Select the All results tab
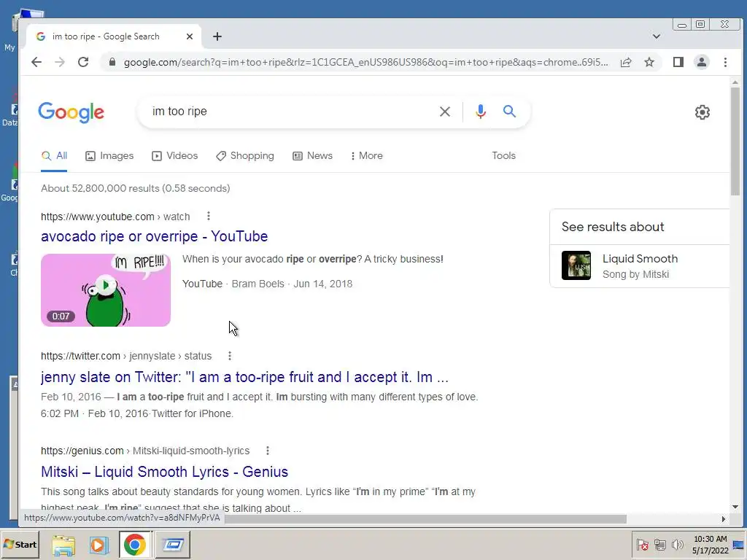 (x=54, y=156)
